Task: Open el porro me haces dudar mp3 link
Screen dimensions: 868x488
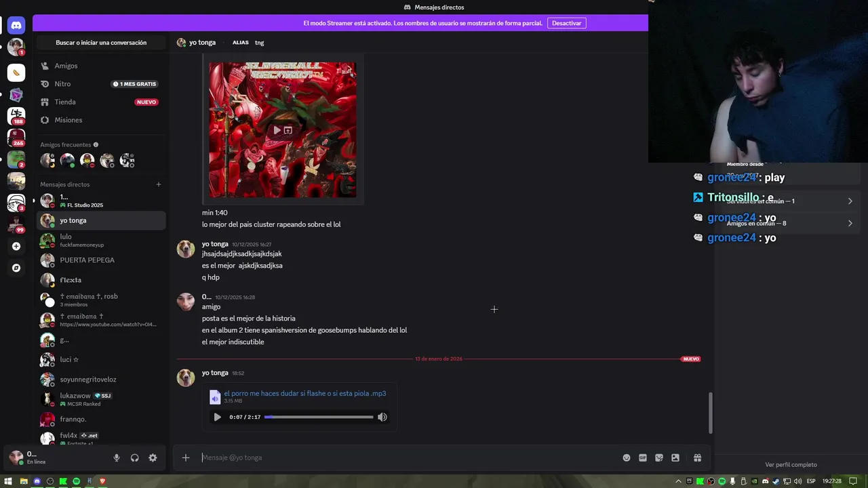Action: point(305,393)
